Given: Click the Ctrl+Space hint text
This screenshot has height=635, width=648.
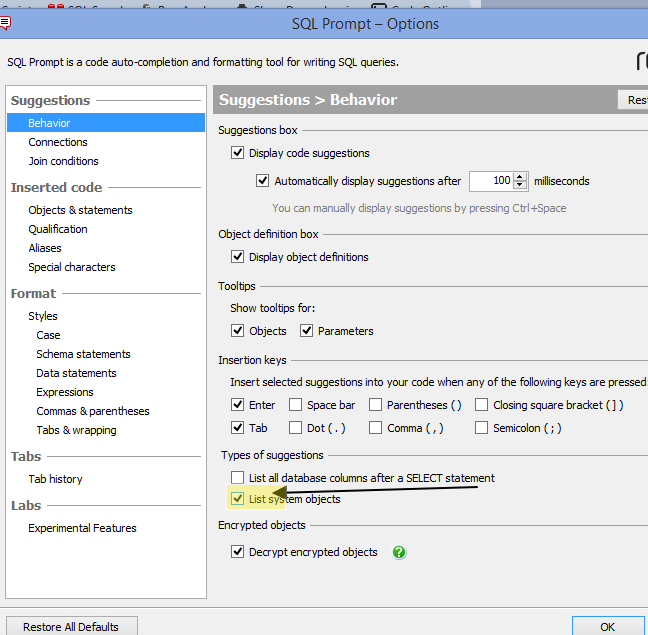Looking at the screenshot, I should click(419, 208).
